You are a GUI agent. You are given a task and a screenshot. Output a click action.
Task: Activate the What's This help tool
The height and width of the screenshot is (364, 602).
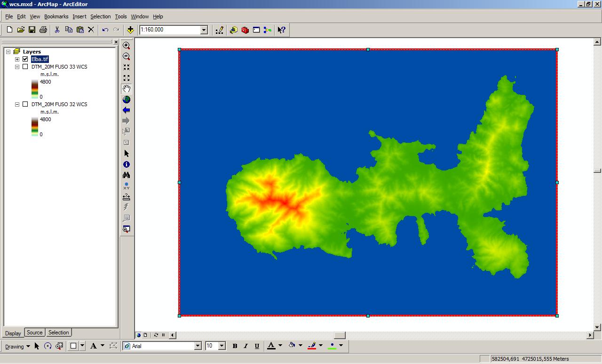click(x=281, y=30)
